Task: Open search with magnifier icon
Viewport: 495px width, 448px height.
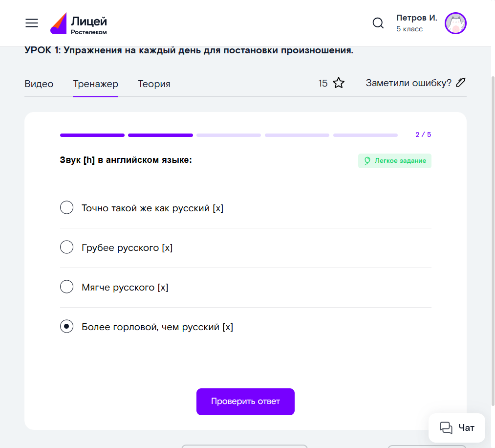Action: [x=378, y=23]
